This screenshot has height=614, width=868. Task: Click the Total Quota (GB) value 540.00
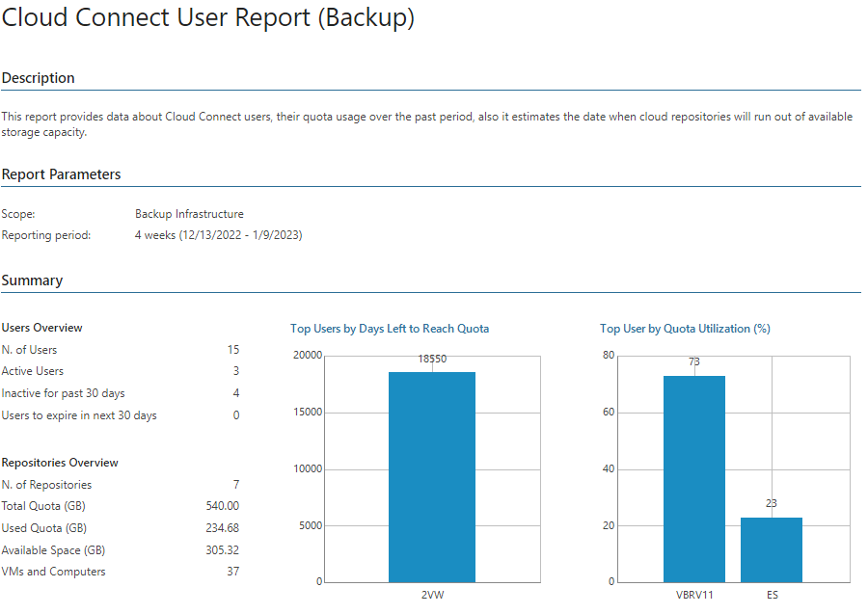click(x=223, y=506)
